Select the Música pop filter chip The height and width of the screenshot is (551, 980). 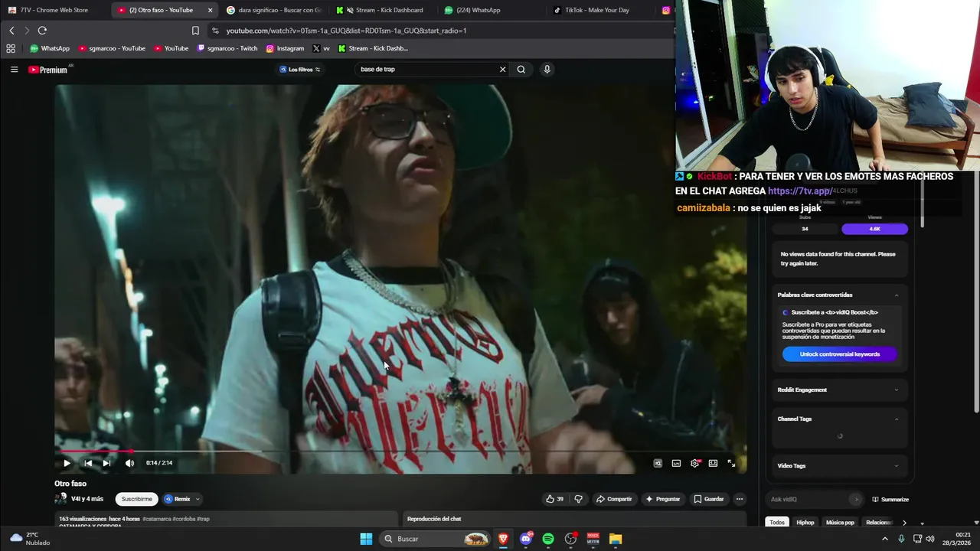point(840,523)
